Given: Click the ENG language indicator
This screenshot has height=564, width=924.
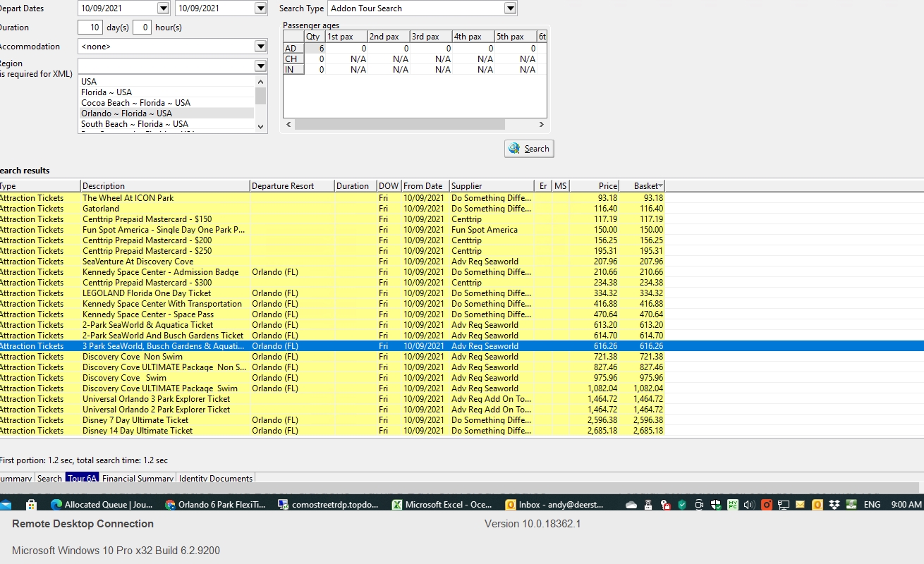Looking at the screenshot, I should (x=872, y=505).
